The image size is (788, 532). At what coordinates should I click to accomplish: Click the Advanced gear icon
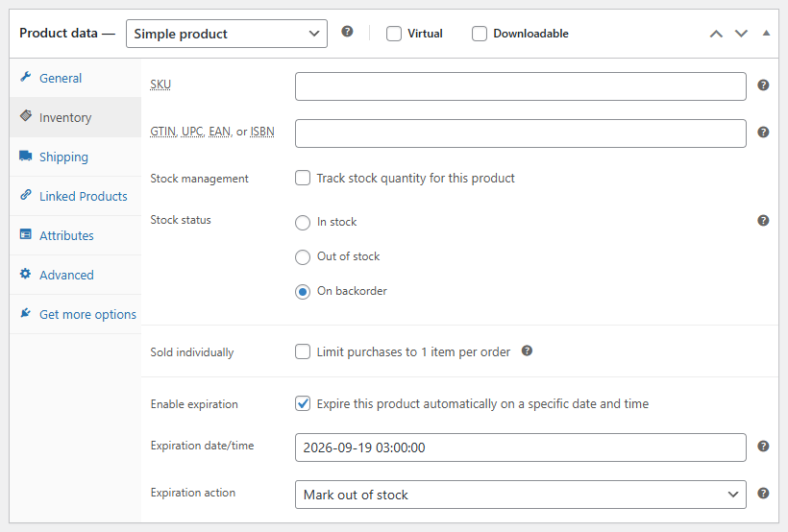(x=26, y=274)
